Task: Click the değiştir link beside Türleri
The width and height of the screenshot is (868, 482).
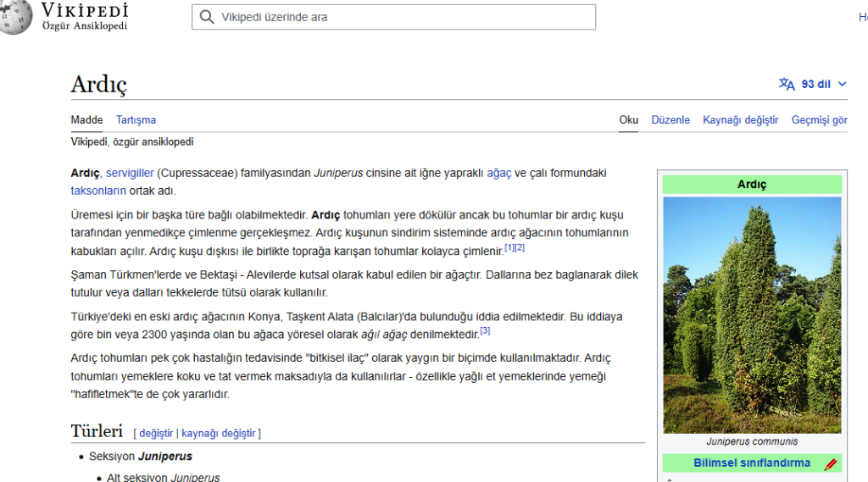Action: 156,434
